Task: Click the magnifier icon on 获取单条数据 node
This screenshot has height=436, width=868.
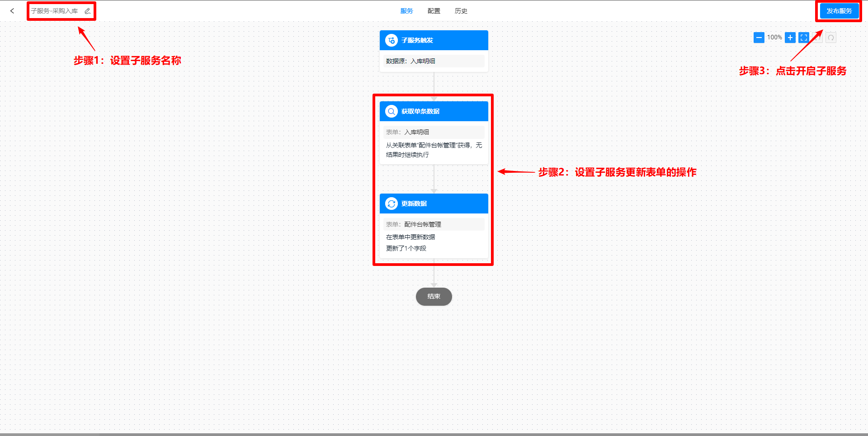Action: click(391, 111)
